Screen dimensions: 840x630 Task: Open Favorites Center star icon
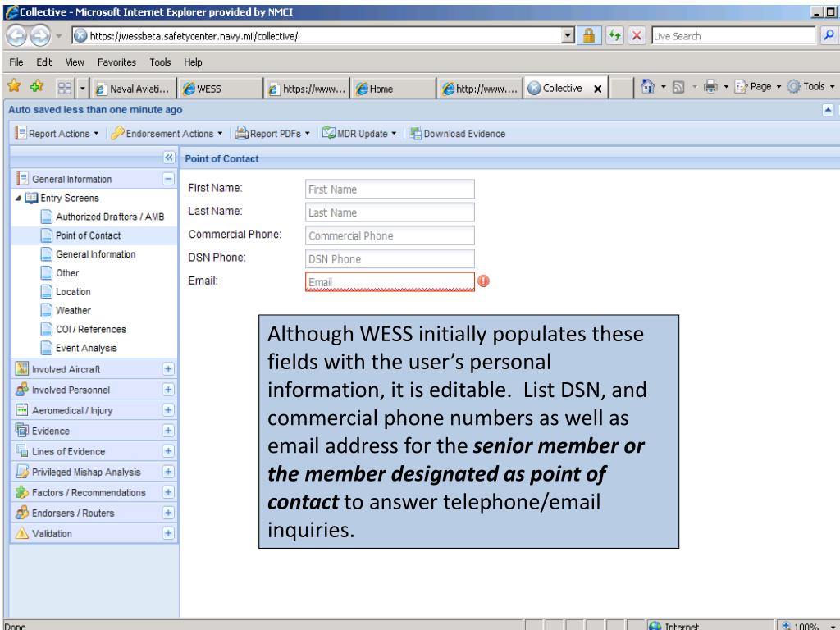[15, 85]
